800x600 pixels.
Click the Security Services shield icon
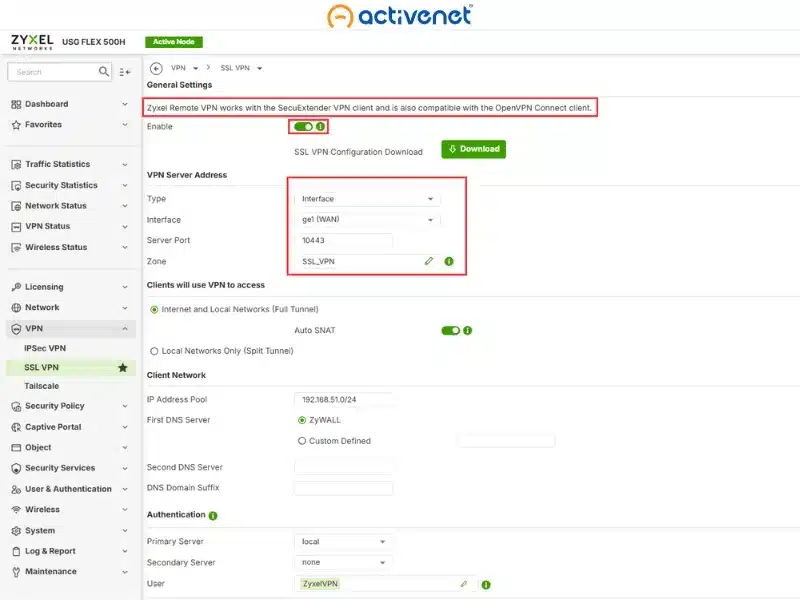point(16,468)
